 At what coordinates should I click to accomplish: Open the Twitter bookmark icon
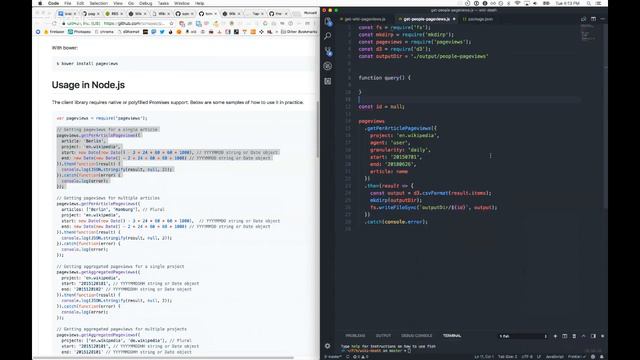pos(162,31)
